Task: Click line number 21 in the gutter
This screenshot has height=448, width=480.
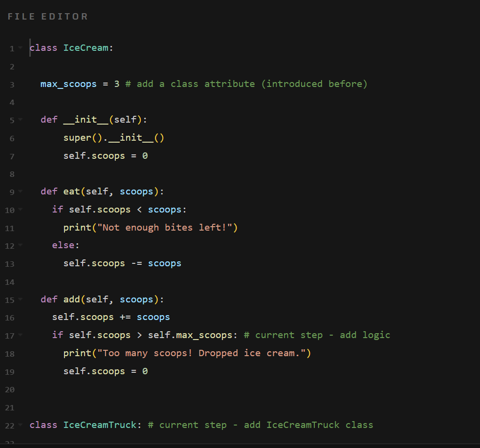Action: coord(10,408)
